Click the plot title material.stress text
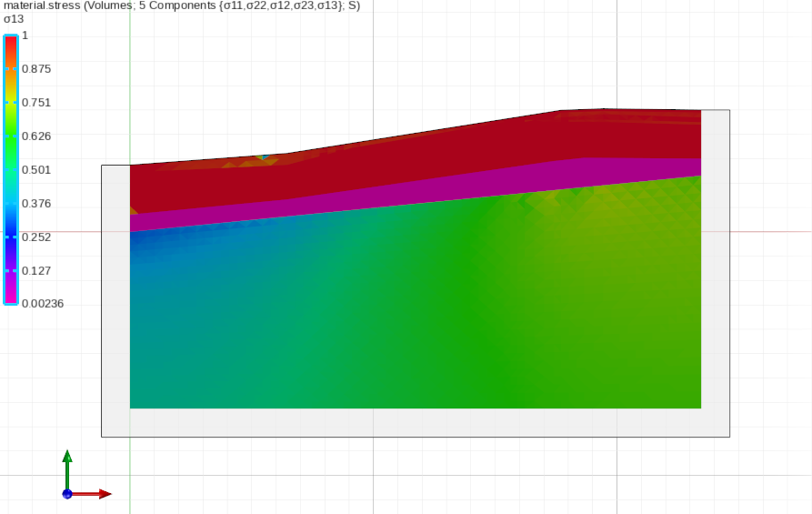Screen dimensions: 812x514 (x=182, y=5)
